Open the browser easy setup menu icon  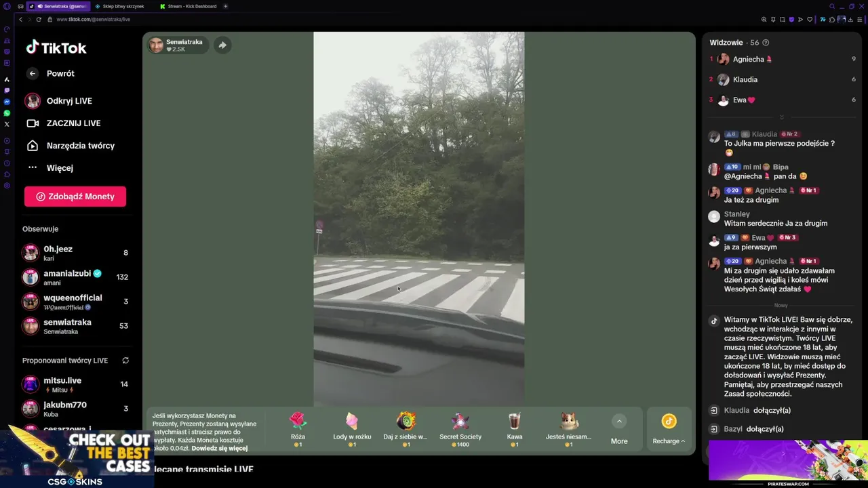(x=860, y=20)
